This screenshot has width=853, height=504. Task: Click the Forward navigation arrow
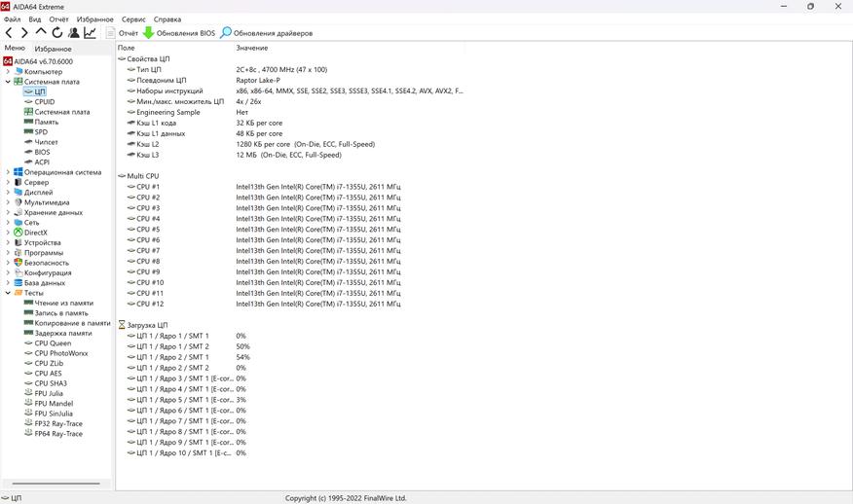24,33
